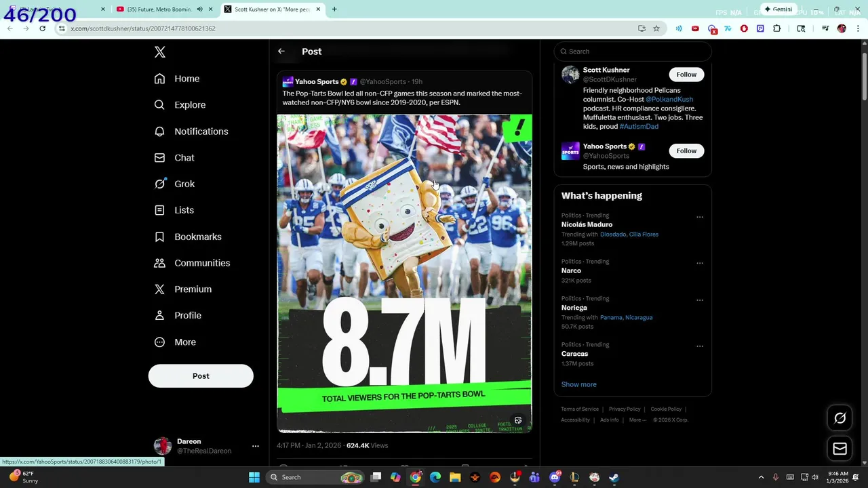This screenshot has width=868, height=488.
Task: Reload the page
Action: tap(43, 28)
